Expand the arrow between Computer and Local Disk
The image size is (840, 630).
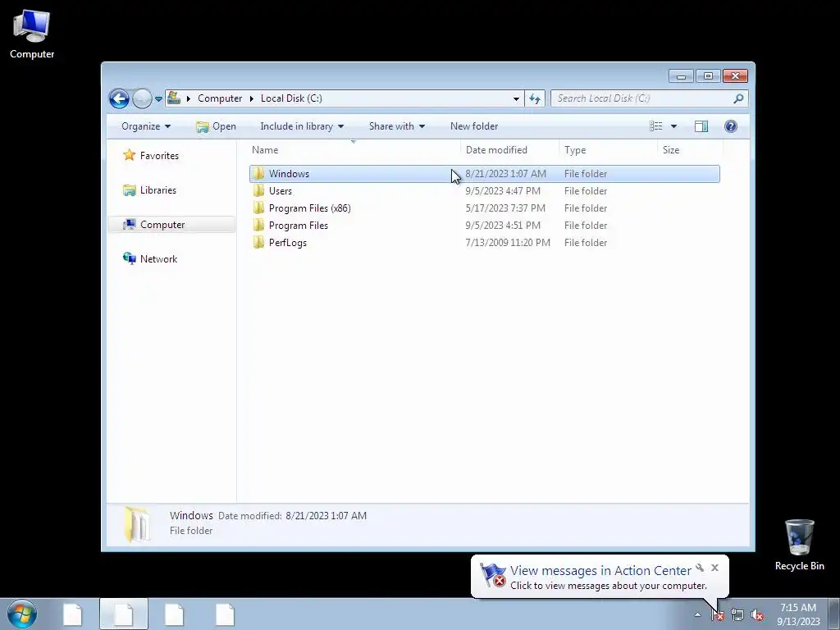252,98
